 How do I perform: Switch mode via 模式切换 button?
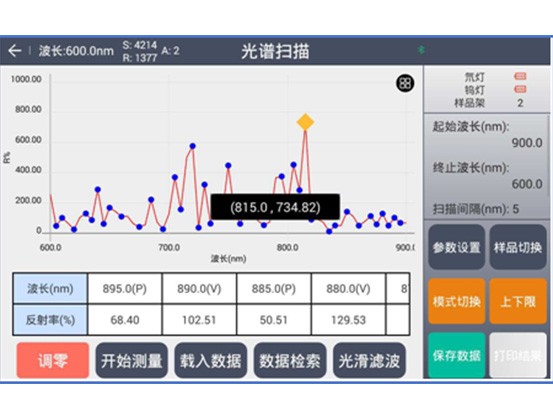point(457,301)
